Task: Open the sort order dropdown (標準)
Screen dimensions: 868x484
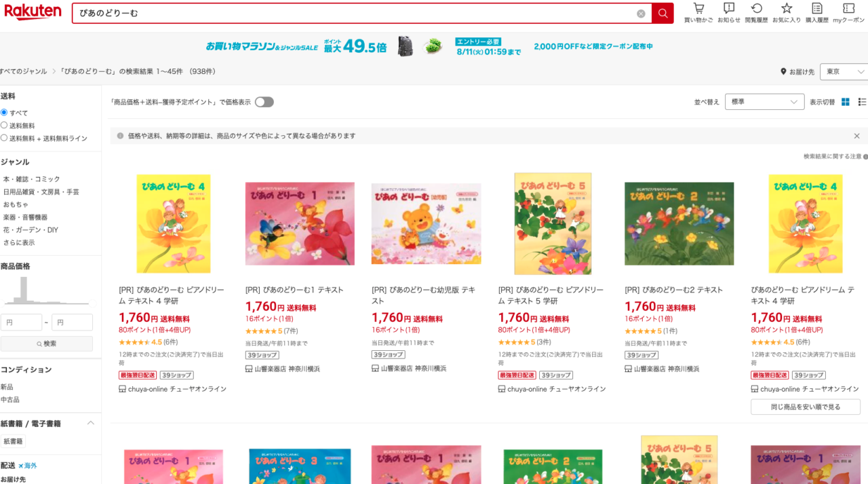Action: click(764, 102)
